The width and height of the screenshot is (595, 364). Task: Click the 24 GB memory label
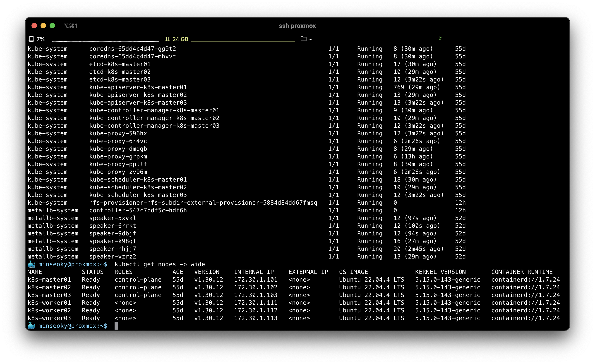pyautogui.click(x=180, y=39)
